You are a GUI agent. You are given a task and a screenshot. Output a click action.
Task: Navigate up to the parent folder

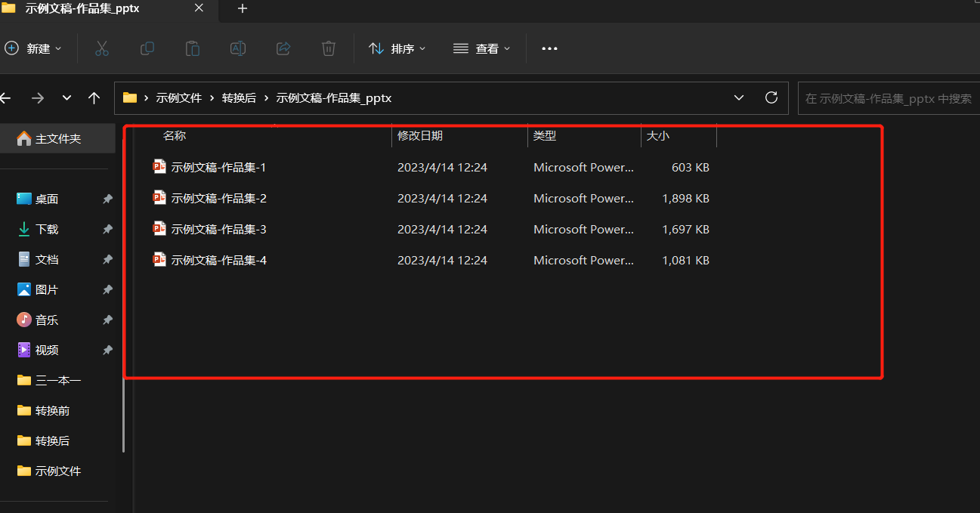pos(93,97)
